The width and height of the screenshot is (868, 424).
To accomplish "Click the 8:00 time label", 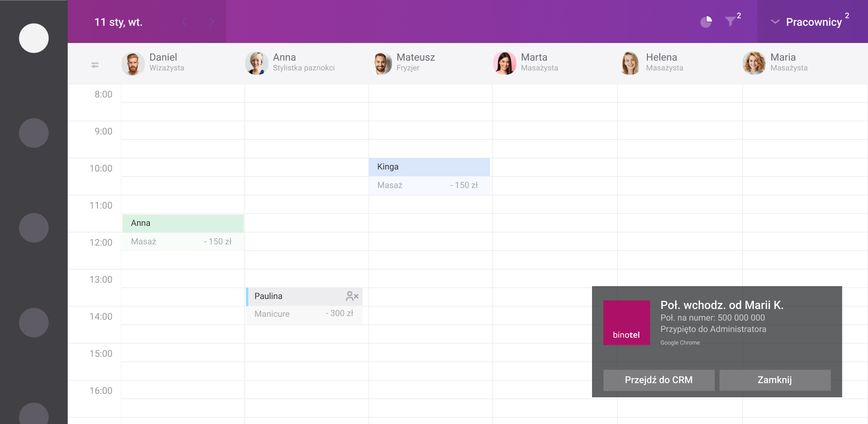I will coord(103,94).
